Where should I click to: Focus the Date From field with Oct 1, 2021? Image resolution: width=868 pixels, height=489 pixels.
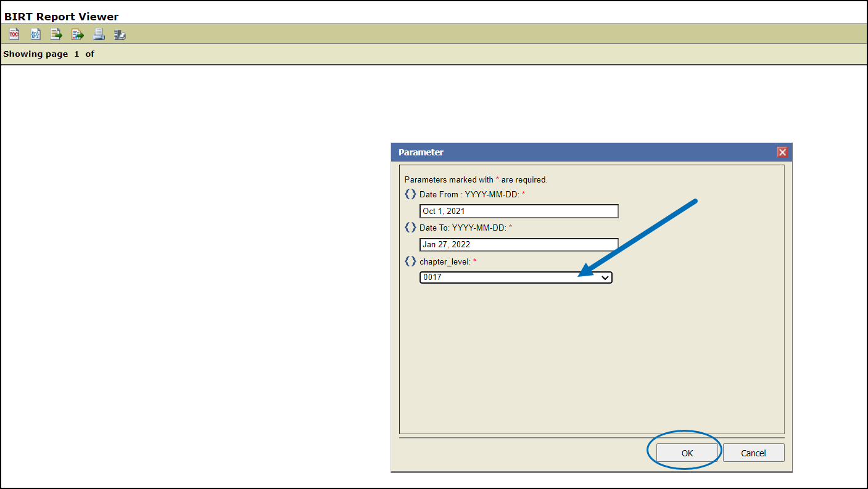point(519,211)
